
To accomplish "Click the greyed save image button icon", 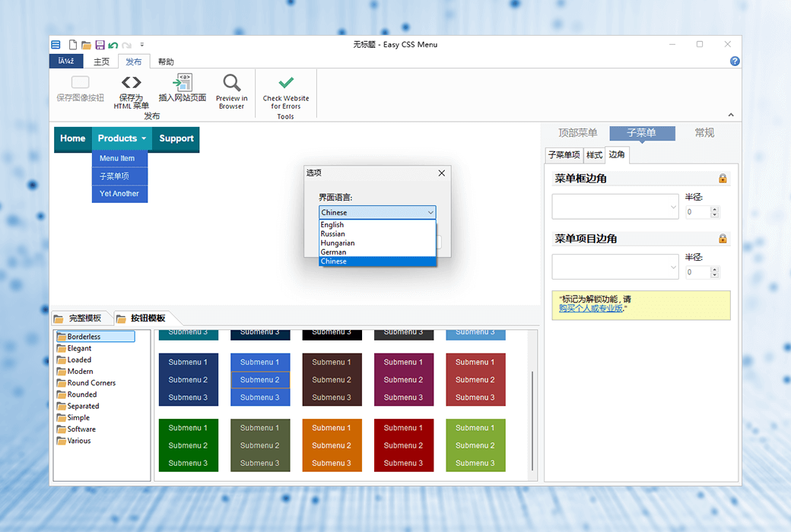I will 80,82.
